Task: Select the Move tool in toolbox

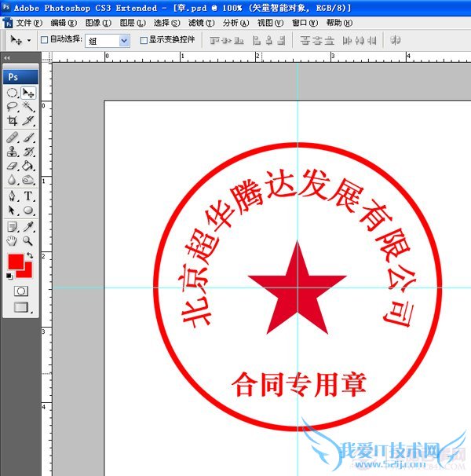Action: [x=28, y=93]
